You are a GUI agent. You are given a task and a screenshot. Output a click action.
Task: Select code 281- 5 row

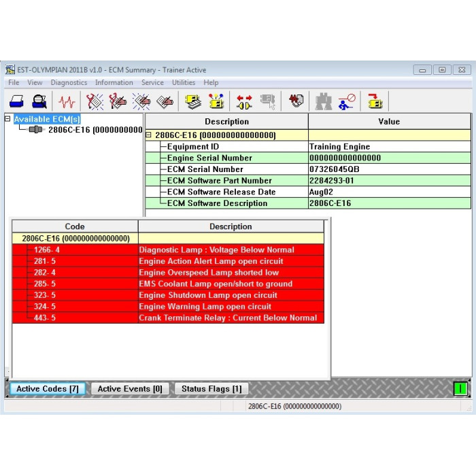(168, 261)
